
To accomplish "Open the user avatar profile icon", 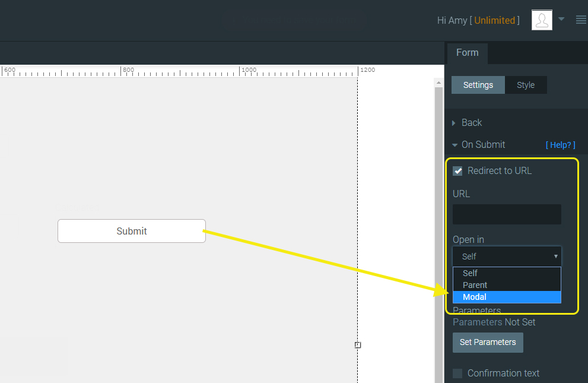I will [x=542, y=20].
